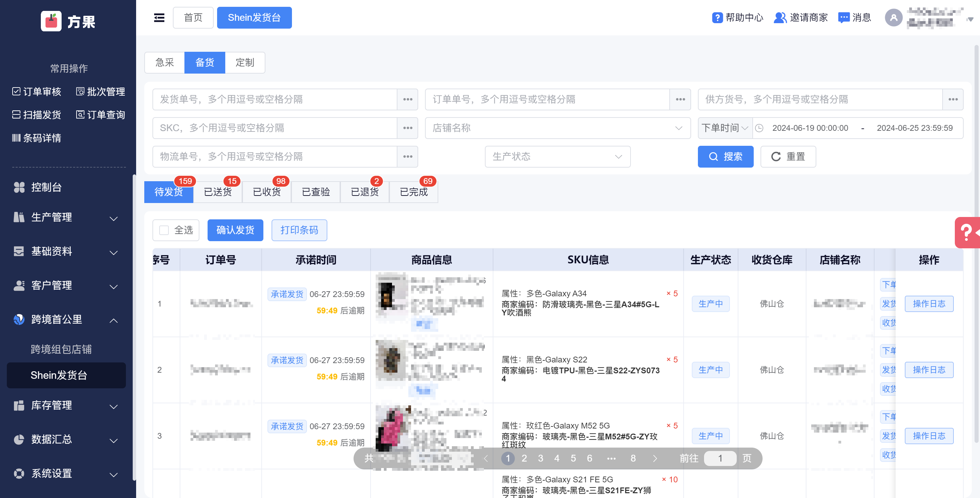The image size is (980, 498).
Task: Open messages via the chat bubble icon
Action: click(x=844, y=17)
